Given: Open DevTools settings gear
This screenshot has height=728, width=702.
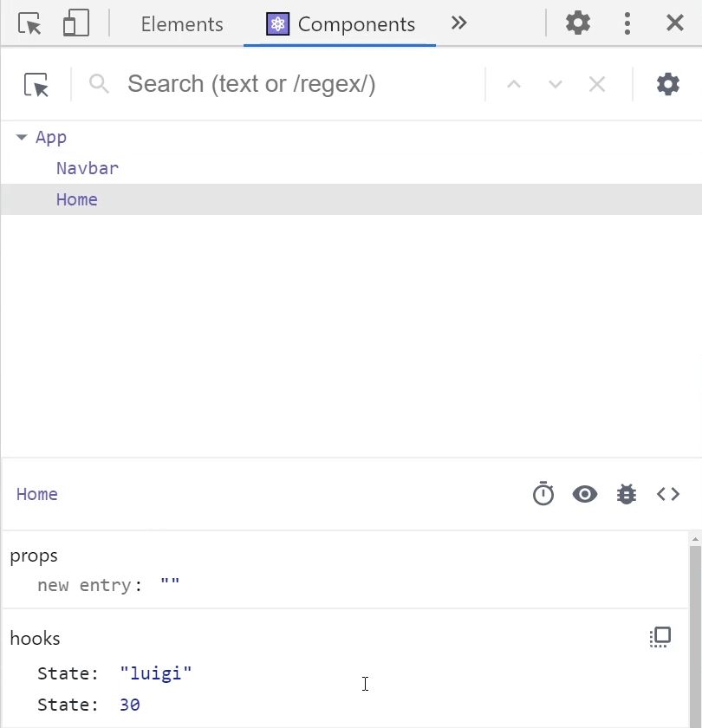Looking at the screenshot, I should pyautogui.click(x=577, y=23).
